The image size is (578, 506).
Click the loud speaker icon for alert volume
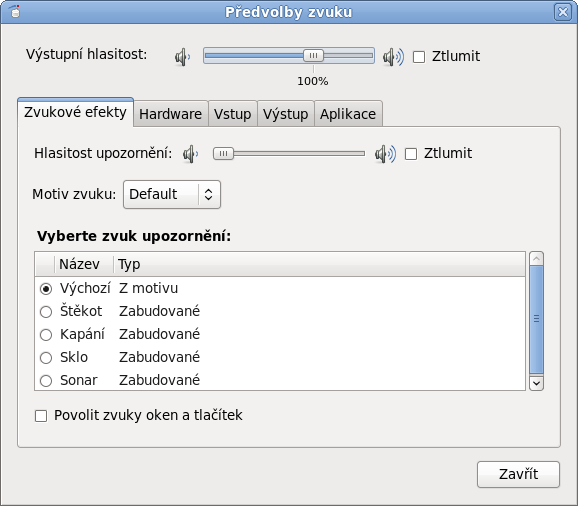386,154
